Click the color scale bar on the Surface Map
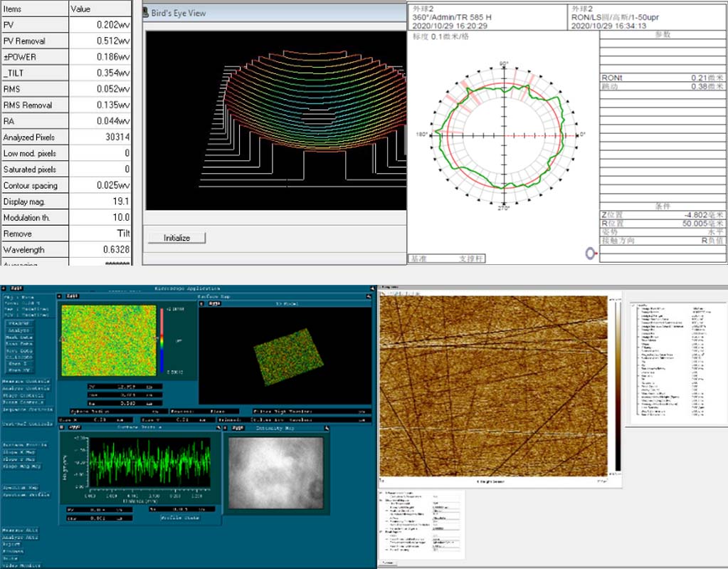 click(x=162, y=341)
